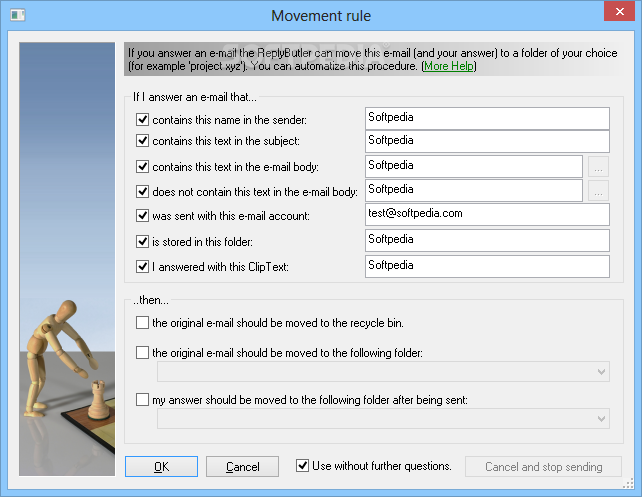This screenshot has width=642, height=497.
Task: Click the subject text input field
Action: click(487, 141)
